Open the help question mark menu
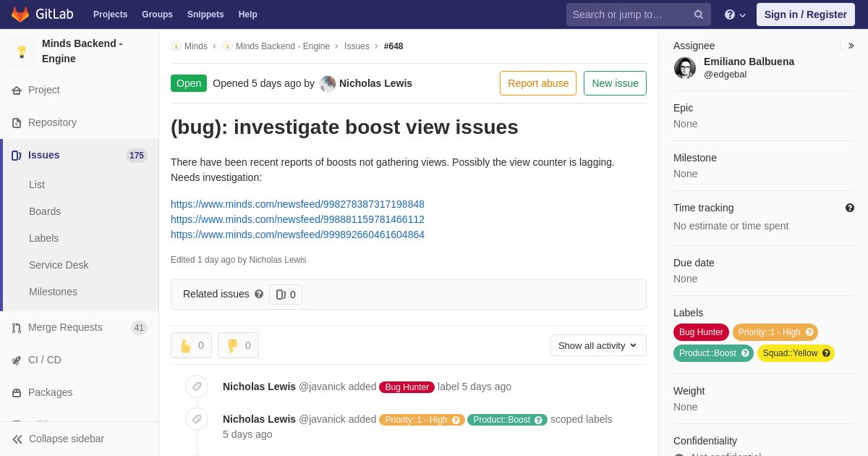Image resolution: width=868 pixels, height=456 pixels. tap(735, 14)
